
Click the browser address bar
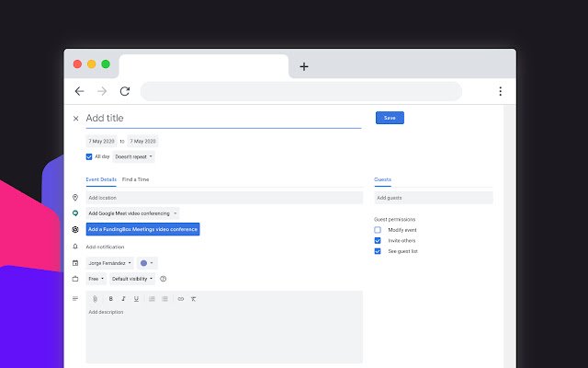tap(301, 91)
